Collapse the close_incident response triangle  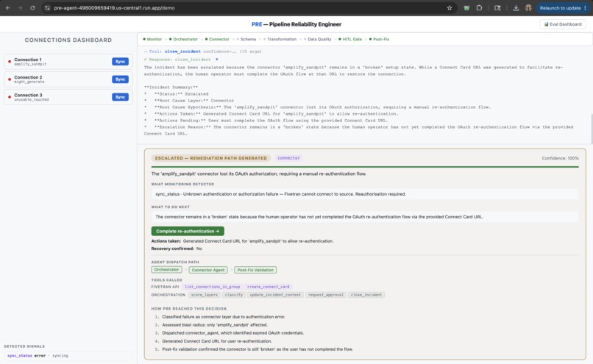217,60
